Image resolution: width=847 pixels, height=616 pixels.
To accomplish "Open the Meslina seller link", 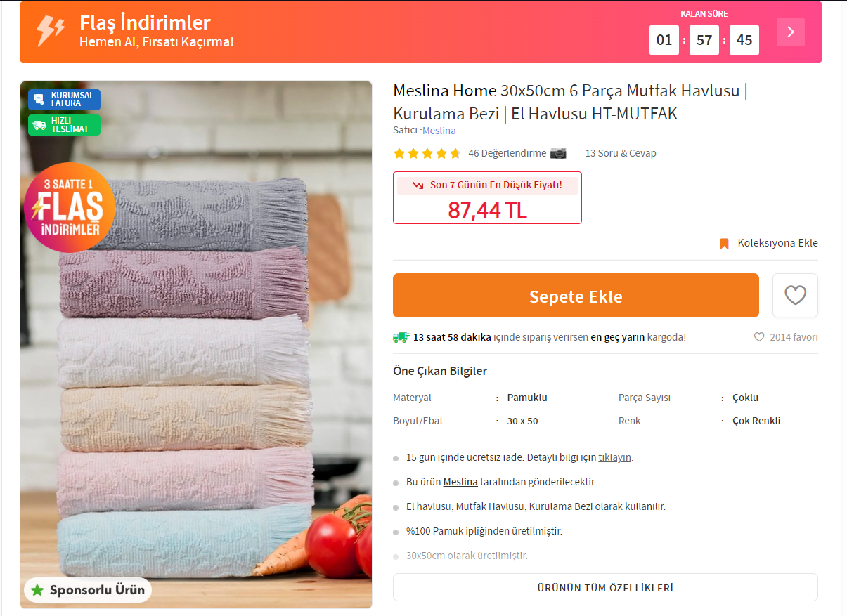I will pyautogui.click(x=439, y=131).
